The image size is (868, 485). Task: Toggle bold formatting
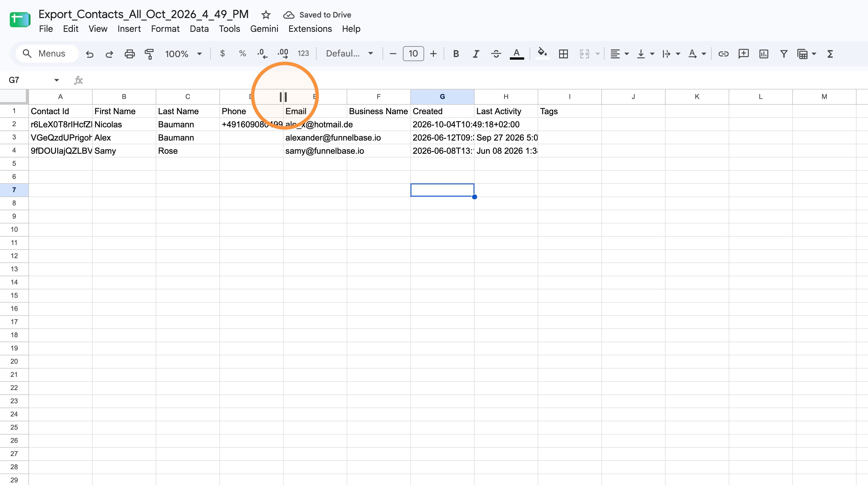pyautogui.click(x=456, y=54)
